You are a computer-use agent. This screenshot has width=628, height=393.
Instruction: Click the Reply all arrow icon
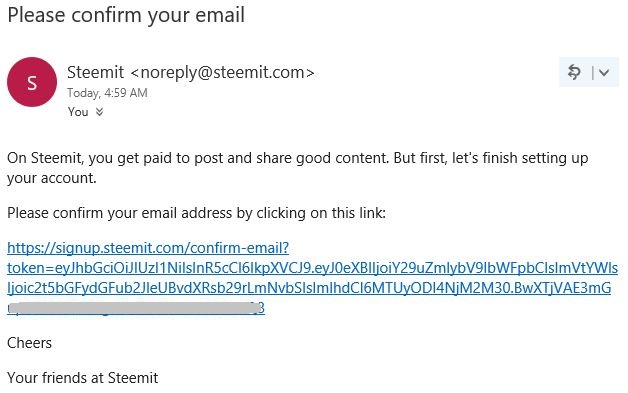coord(574,72)
